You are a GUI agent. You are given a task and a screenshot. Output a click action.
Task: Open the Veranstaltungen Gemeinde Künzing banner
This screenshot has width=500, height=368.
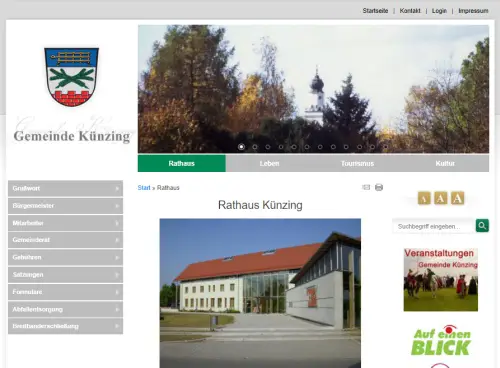(441, 280)
